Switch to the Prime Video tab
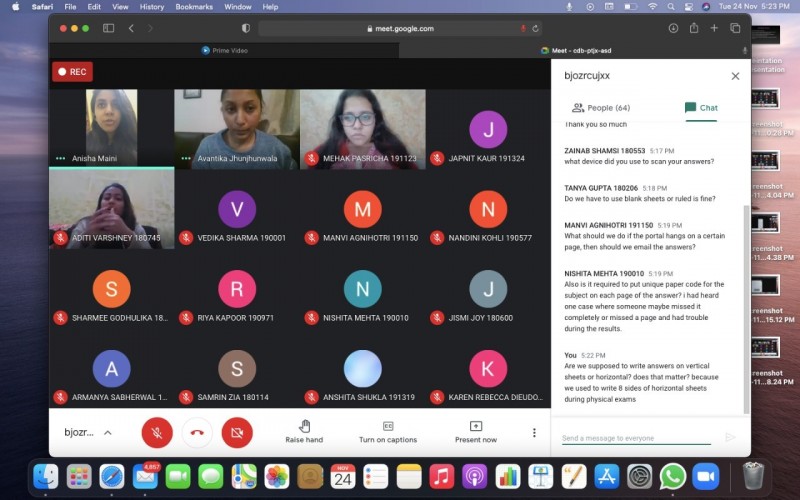This screenshot has width=800, height=500. (224, 51)
